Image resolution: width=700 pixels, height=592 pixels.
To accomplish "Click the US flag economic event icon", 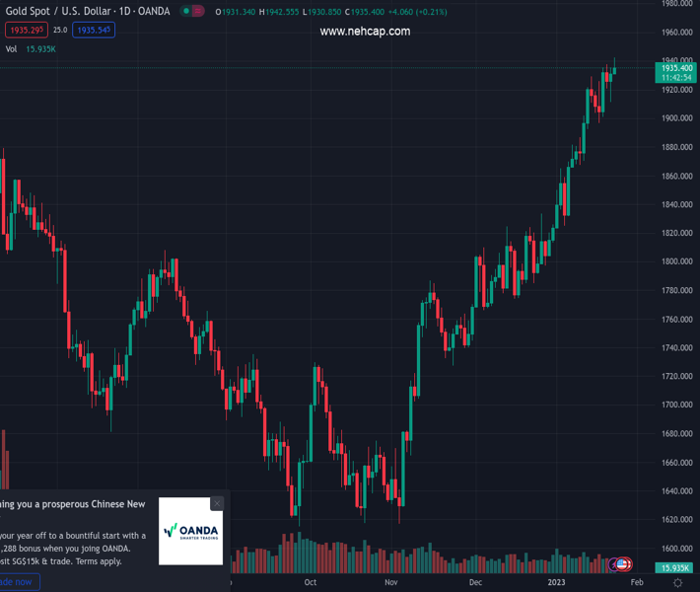I will 623,564.
